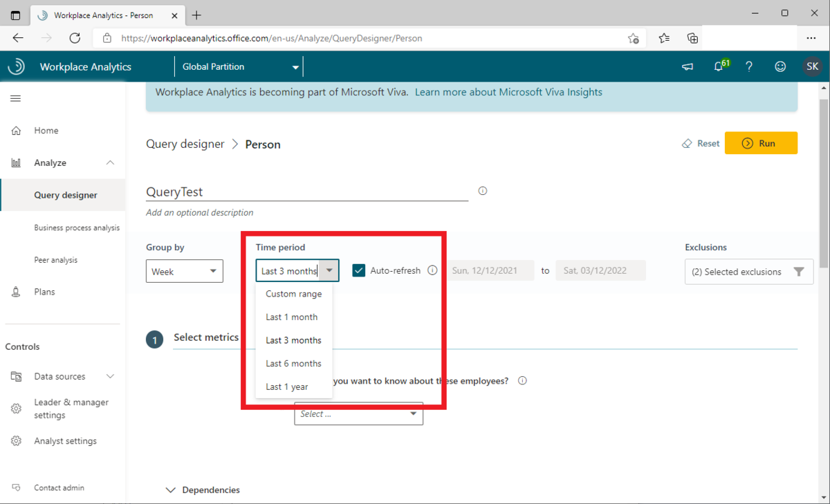Reload the page with refresh button
The height and width of the screenshot is (504, 830).
[x=75, y=38]
